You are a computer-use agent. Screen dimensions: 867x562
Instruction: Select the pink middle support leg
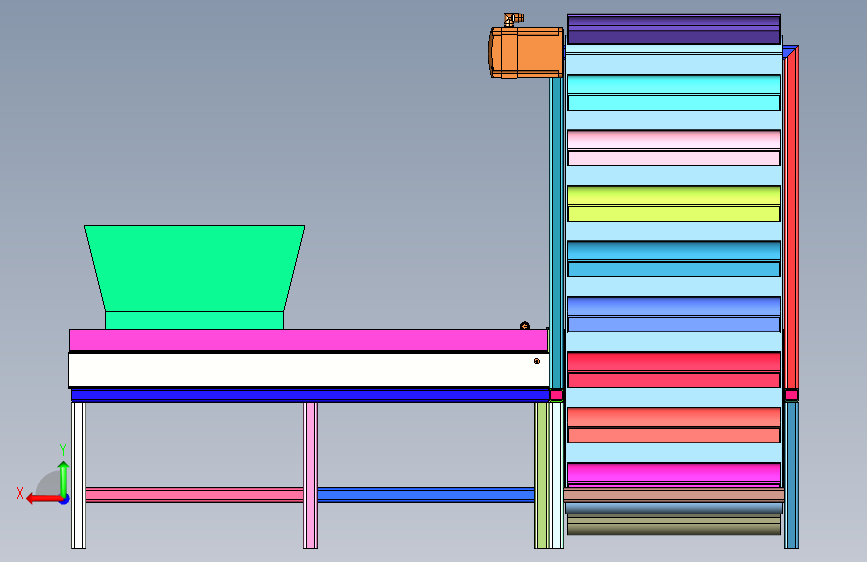[x=311, y=475]
